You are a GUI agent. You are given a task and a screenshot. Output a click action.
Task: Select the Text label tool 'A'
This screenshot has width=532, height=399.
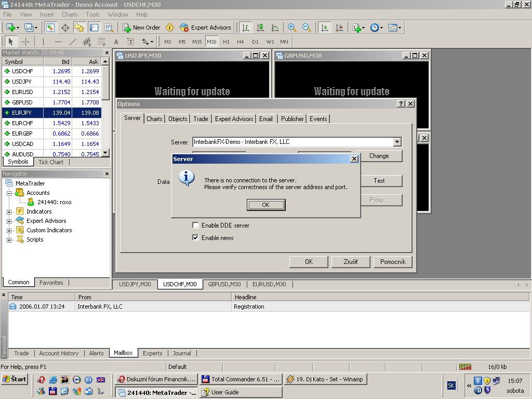(116, 42)
